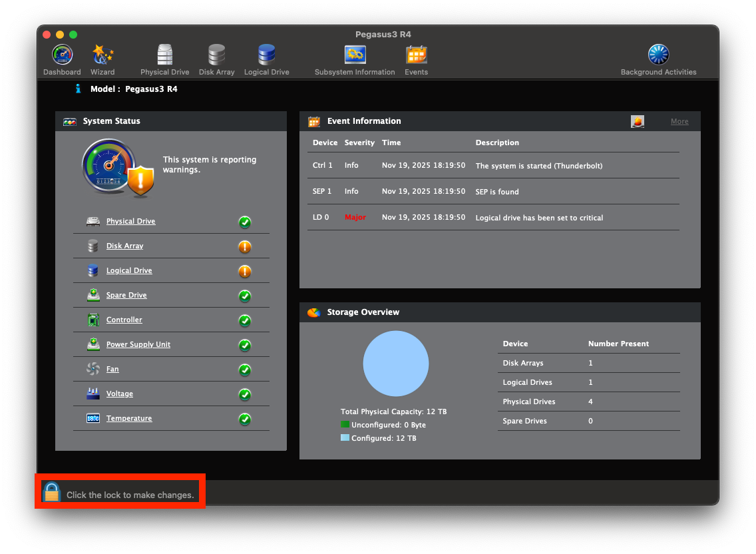
Task: Click the controller chip icon in System Status
Action: [93, 320]
